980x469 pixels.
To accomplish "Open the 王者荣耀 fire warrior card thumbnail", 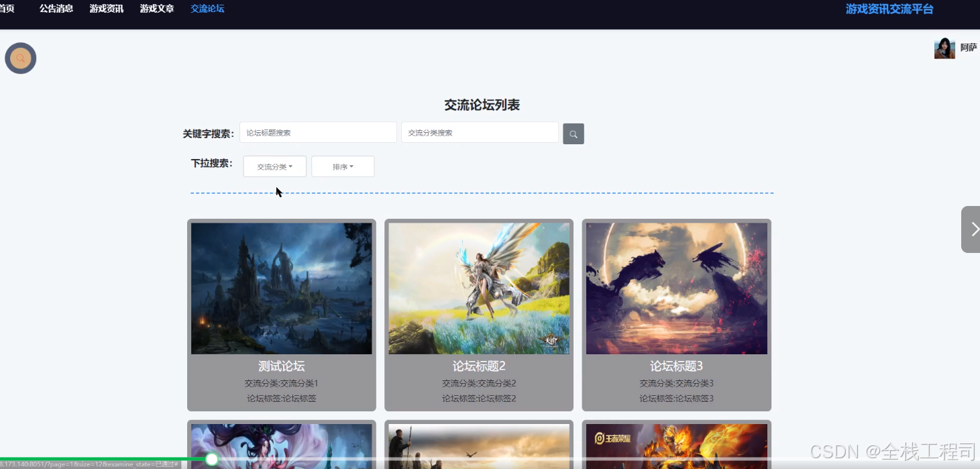I will 677,446.
